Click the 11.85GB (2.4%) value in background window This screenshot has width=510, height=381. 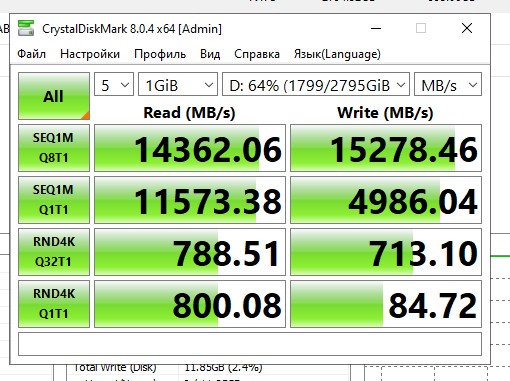223,367
